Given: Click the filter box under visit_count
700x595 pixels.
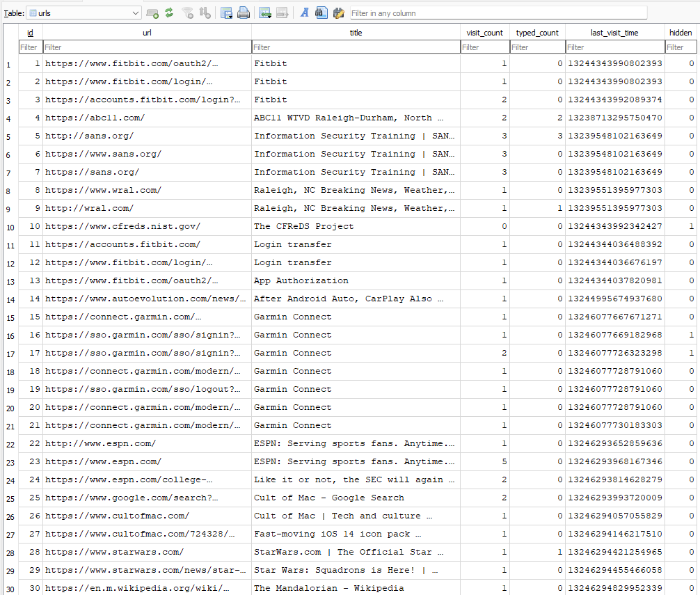Looking at the screenshot, I should pos(485,47).
